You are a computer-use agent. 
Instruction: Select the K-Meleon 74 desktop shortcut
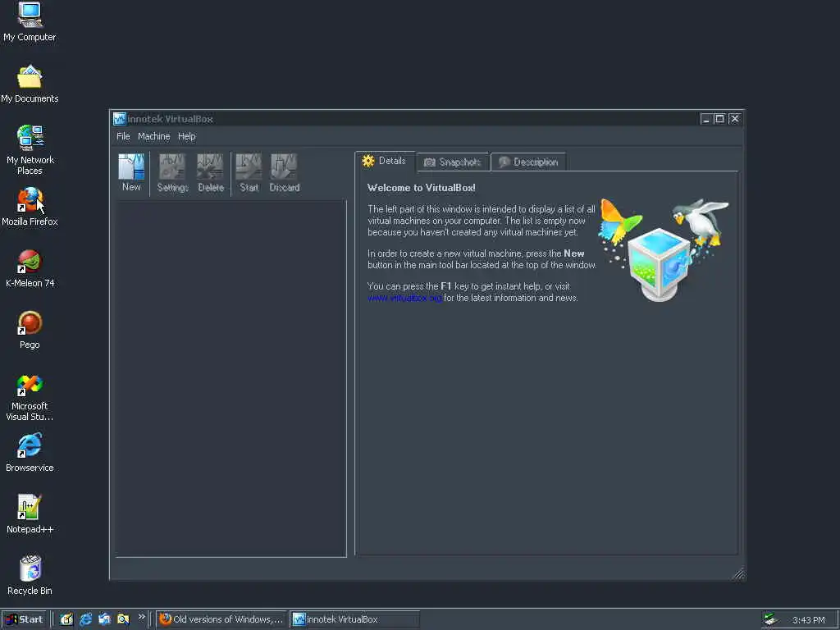(x=30, y=268)
